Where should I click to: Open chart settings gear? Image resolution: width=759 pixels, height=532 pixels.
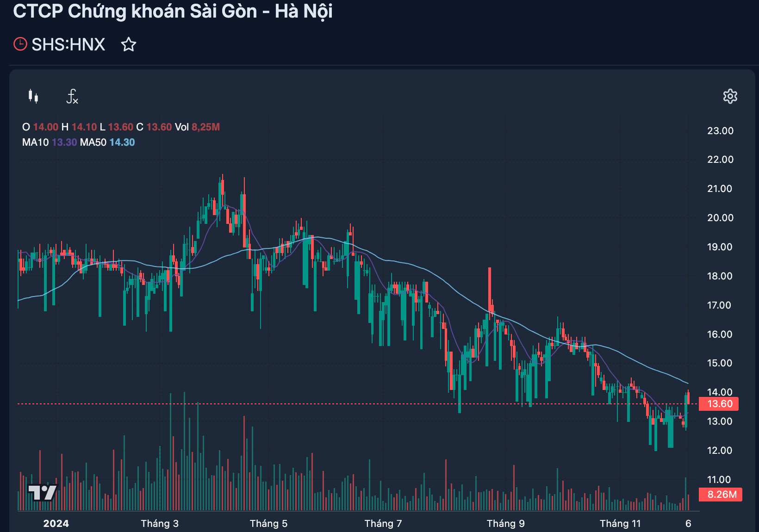730,96
